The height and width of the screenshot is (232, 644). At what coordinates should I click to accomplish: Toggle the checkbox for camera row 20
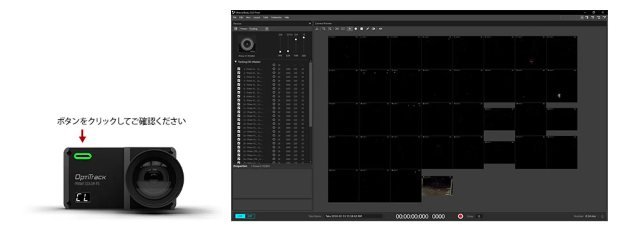239,143
